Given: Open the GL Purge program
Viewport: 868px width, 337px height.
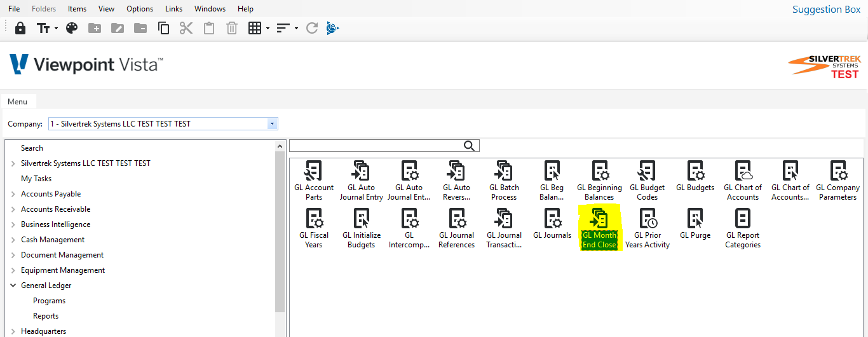Looking at the screenshot, I should pyautogui.click(x=695, y=224).
